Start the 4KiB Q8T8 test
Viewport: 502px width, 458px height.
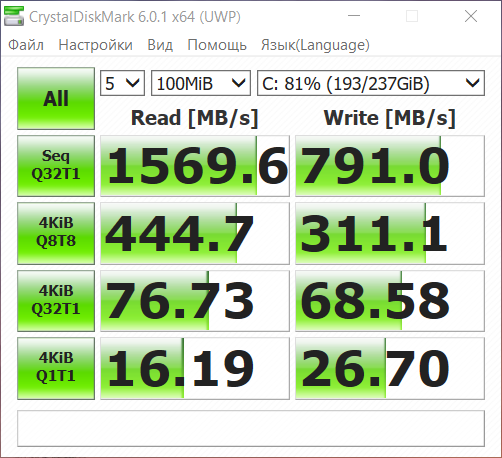click(x=56, y=233)
